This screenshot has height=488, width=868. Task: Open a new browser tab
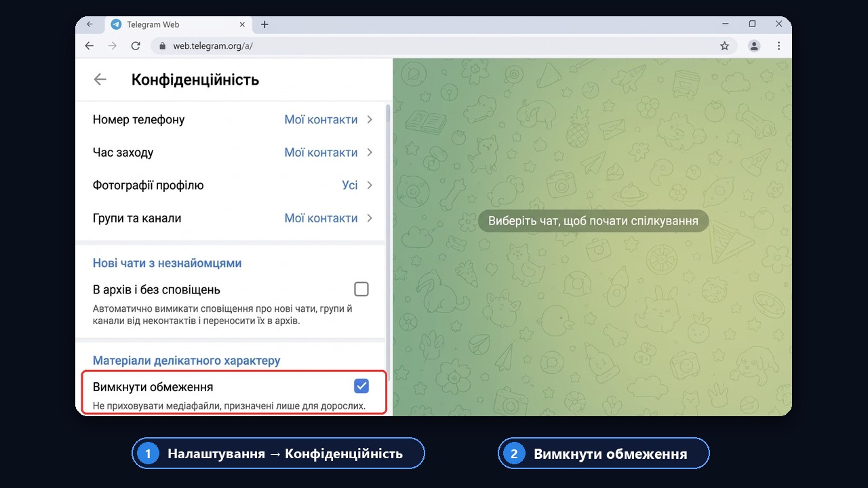pyautogui.click(x=264, y=24)
